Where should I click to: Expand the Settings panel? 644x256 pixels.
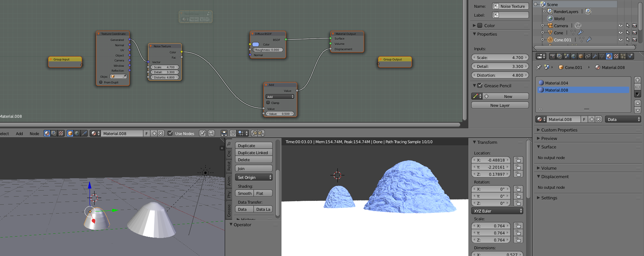(549, 198)
